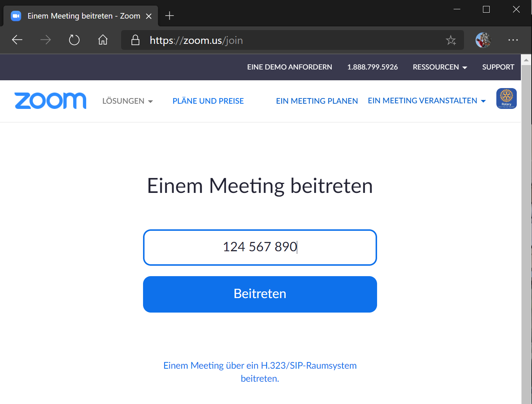
Task: Close the browser window
Action: coord(516,9)
